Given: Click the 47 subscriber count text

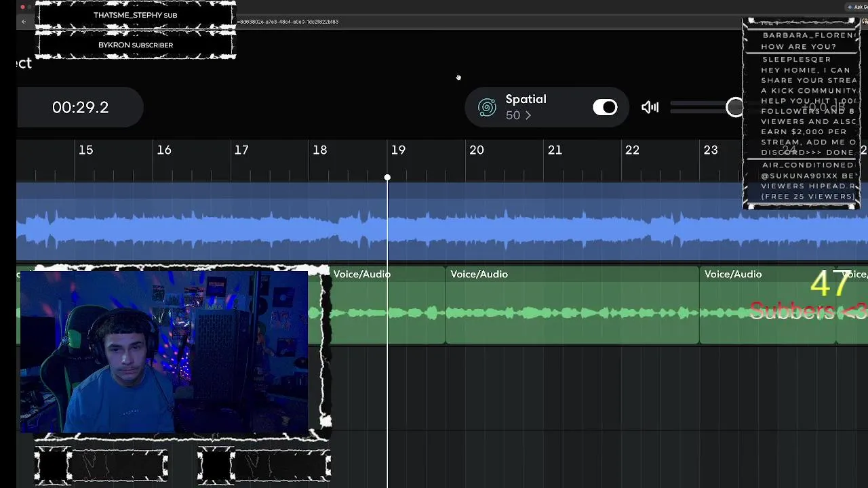Looking at the screenshot, I should [829, 283].
